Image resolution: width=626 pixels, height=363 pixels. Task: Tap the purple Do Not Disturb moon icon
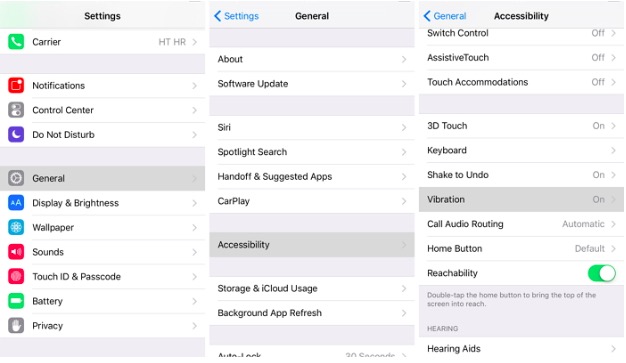(x=16, y=135)
